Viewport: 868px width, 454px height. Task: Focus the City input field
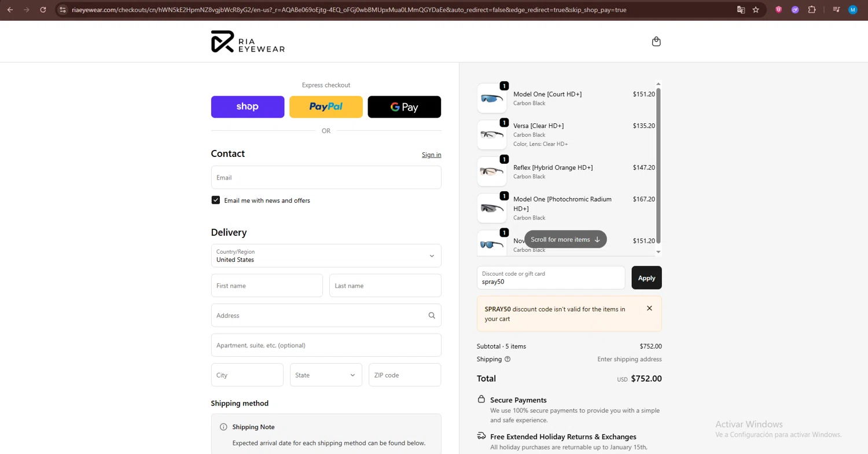247,375
